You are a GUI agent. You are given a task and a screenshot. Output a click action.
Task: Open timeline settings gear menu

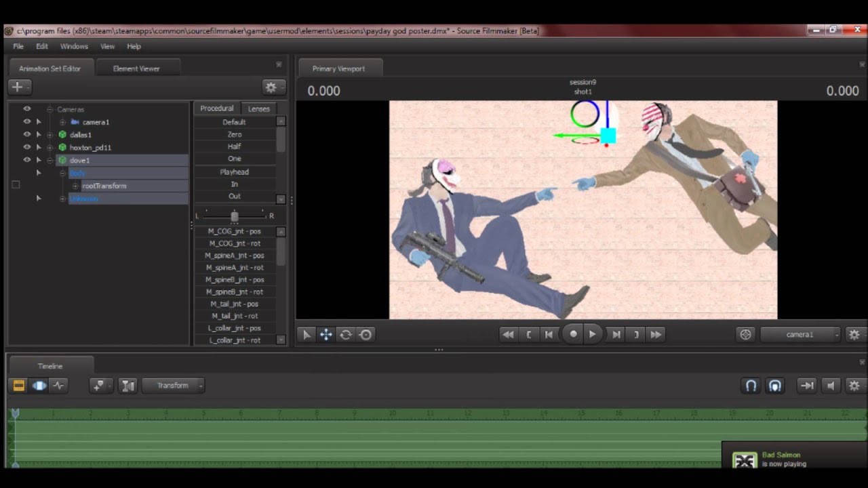pyautogui.click(x=854, y=386)
